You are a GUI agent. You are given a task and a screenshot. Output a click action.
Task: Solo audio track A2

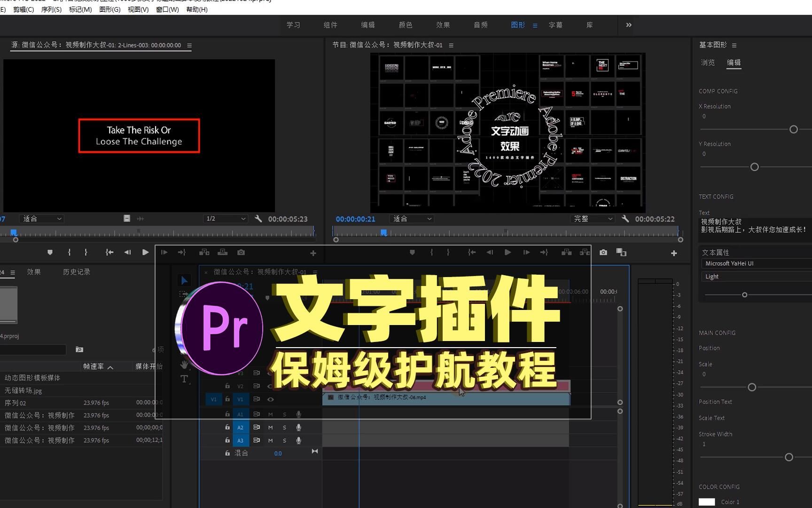pyautogui.click(x=285, y=428)
